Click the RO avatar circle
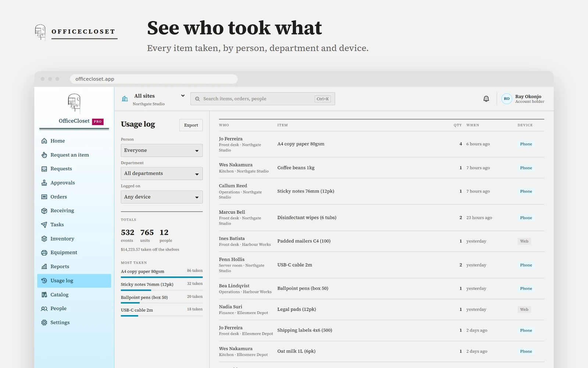 click(x=507, y=99)
